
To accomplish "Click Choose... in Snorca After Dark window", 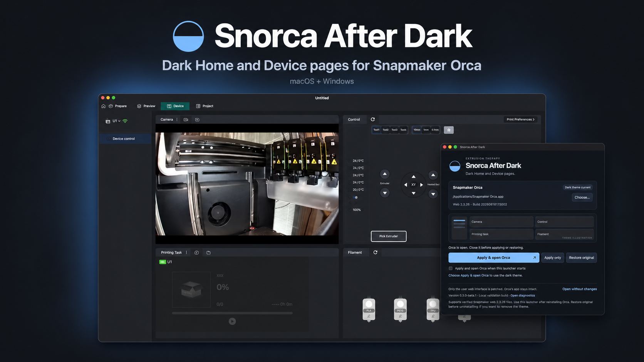I will pyautogui.click(x=582, y=197).
